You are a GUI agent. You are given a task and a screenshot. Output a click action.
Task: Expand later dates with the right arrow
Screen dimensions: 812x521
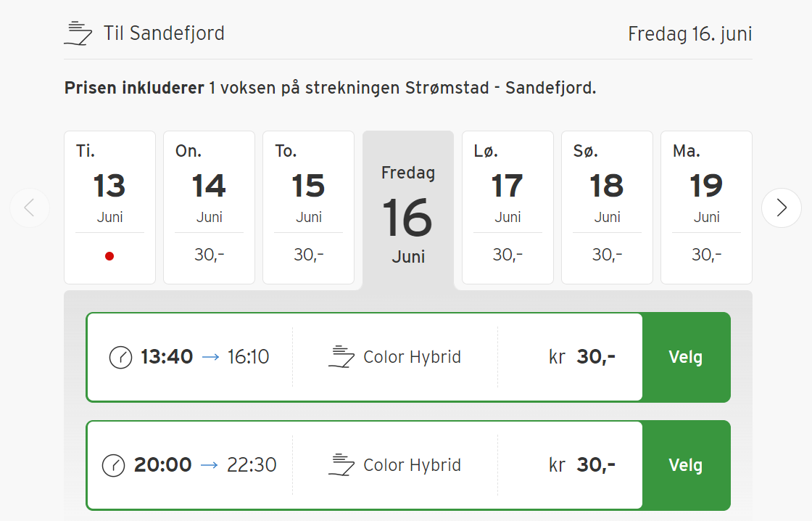pos(782,208)
